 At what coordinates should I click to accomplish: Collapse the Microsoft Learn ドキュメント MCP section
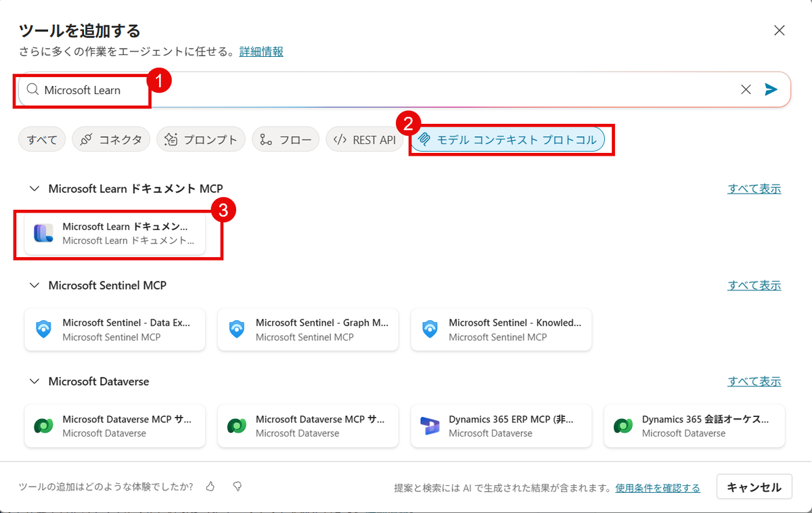pyautogui.click(x=34, y=189)
